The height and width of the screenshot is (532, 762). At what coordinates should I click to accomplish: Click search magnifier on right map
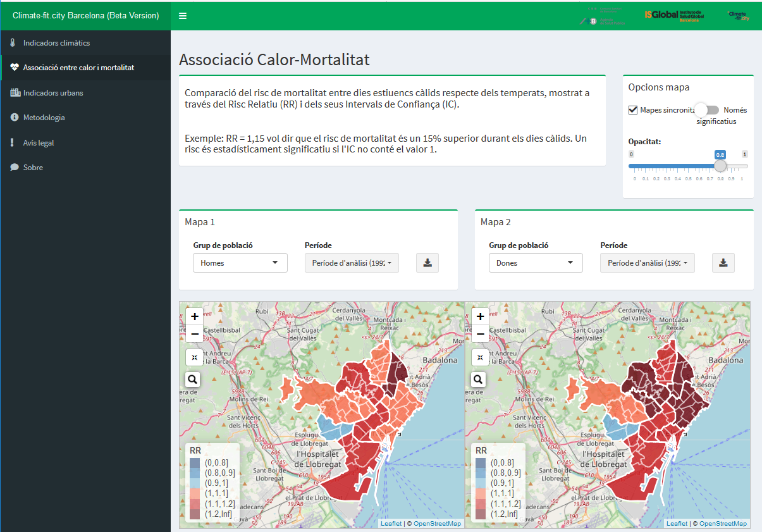click(479, 379)
